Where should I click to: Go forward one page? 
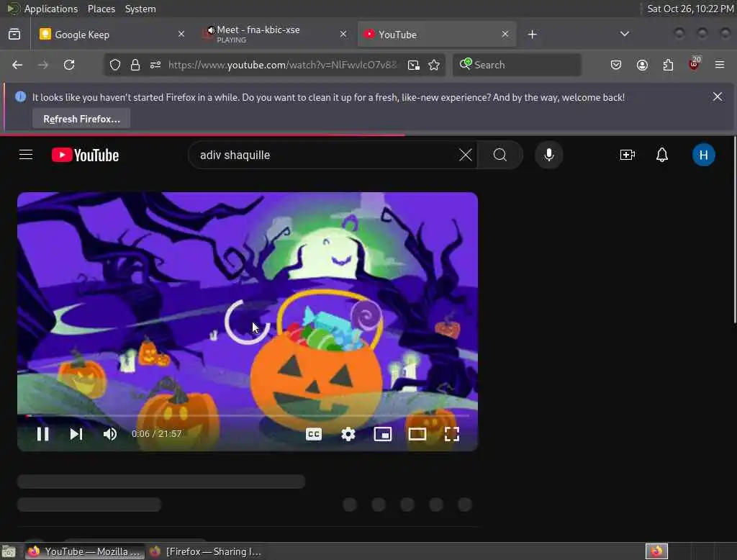point(43,65)
